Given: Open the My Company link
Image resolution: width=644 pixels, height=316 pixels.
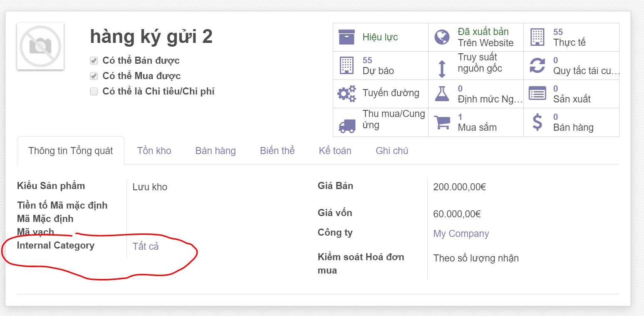Looking at the screenshot, I should [461, 234].
